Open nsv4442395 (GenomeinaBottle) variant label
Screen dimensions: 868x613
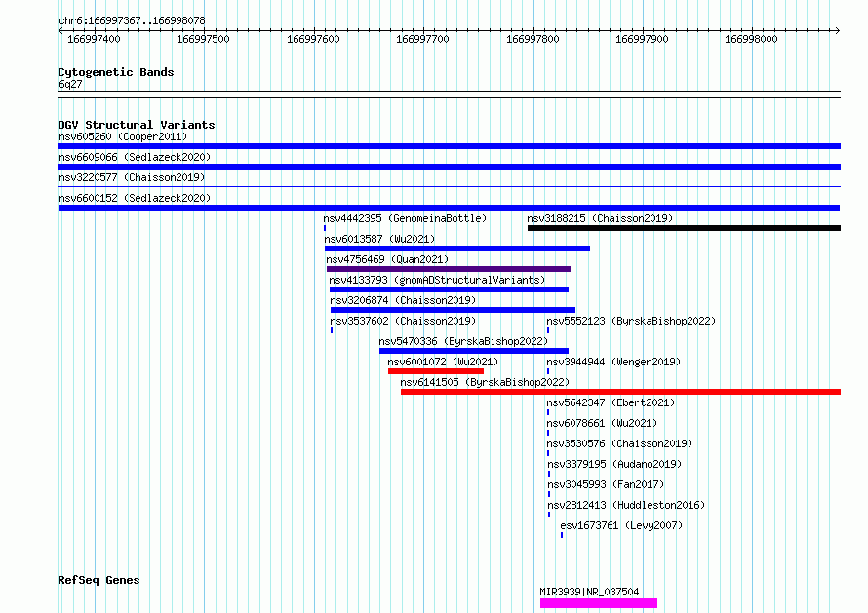405,218
